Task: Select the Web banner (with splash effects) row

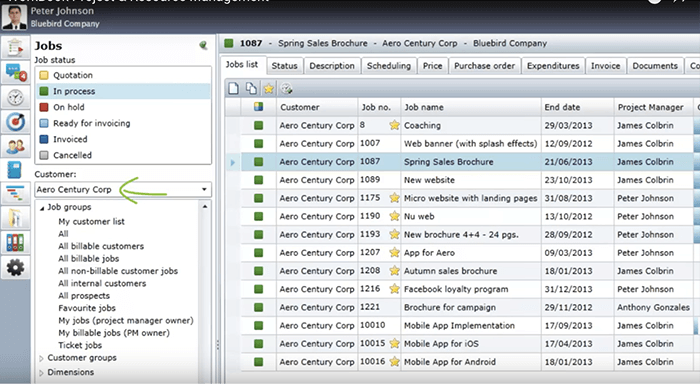Action: 462,143
